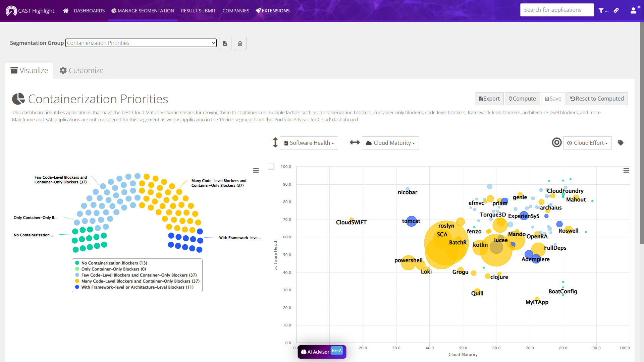
Task: Click the trash delete icon
Action: (x=240, y=44)
